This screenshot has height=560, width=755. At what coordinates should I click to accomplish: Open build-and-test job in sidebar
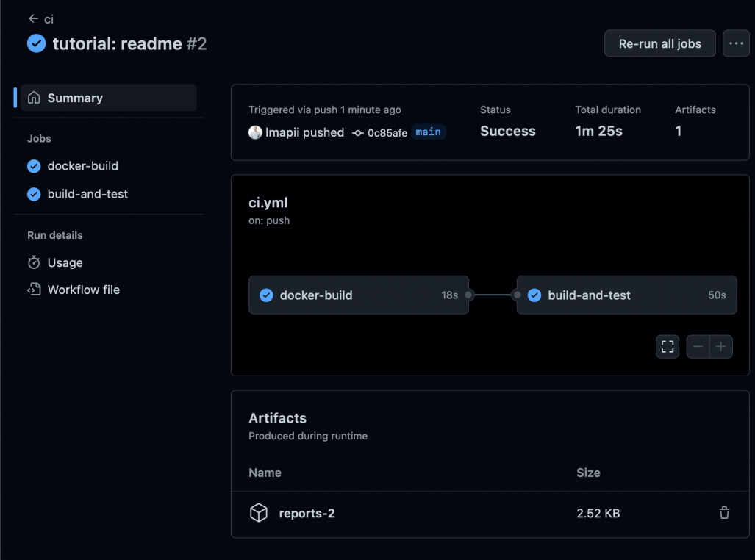[x=87, y=194]
